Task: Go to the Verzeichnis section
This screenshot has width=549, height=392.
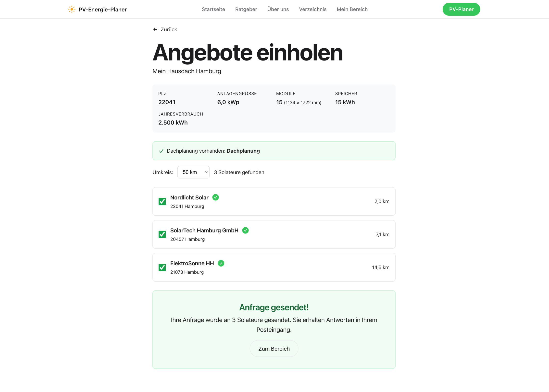Action: tap(313, 9)
